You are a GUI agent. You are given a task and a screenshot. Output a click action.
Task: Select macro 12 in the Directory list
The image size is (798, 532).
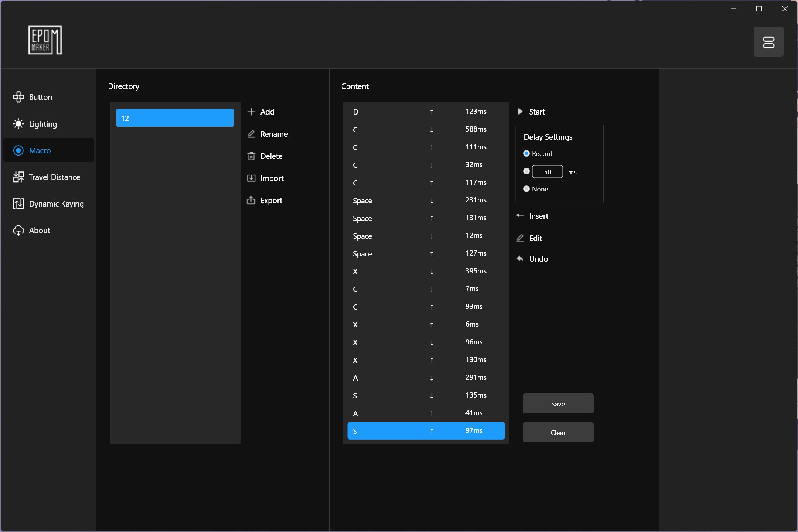pyautogui.click(x=175, y=118)
